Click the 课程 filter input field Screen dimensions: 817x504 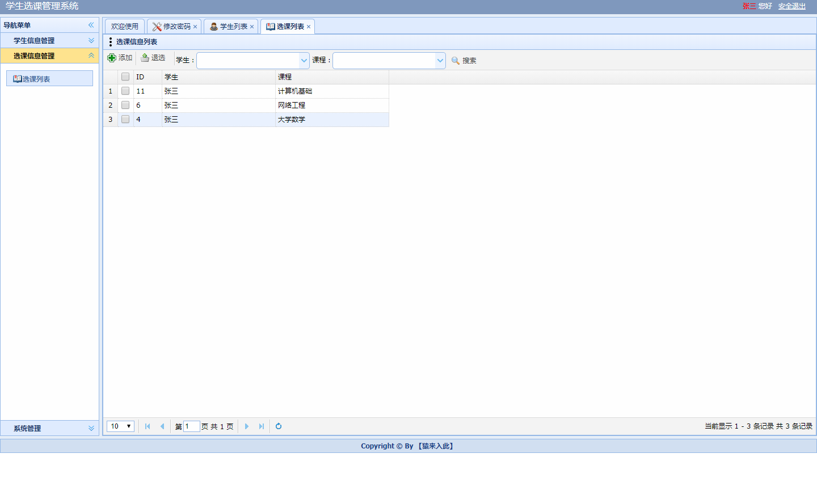point(384,60)
